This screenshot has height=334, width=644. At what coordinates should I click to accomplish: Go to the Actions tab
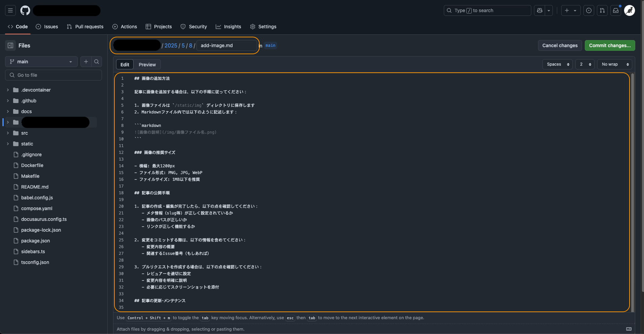pos(125,27)
